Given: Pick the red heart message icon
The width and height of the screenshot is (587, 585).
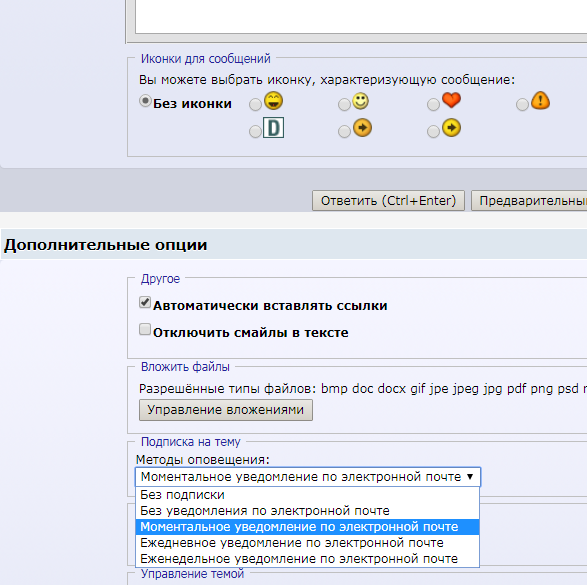Looking at the screenshot, I should 451,100.
